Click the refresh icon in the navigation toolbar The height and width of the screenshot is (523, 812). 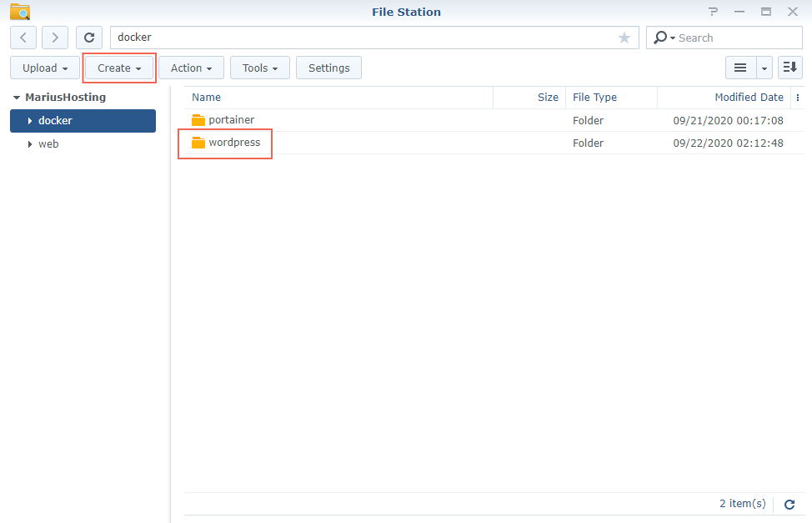click(x=89, y=38)
